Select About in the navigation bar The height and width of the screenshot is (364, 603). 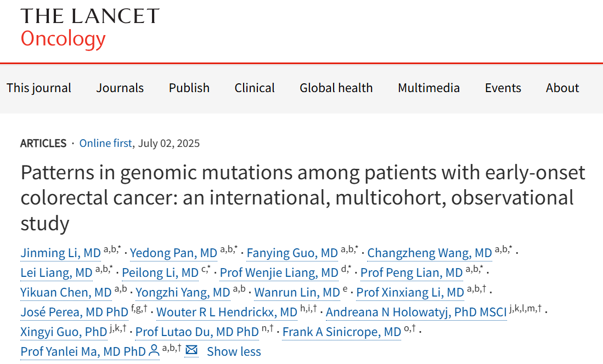coord(562,88)
